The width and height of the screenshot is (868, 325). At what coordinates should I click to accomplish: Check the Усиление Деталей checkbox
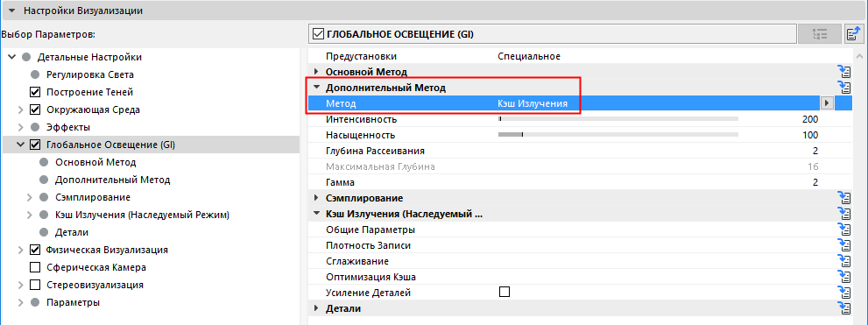[504, 292]
